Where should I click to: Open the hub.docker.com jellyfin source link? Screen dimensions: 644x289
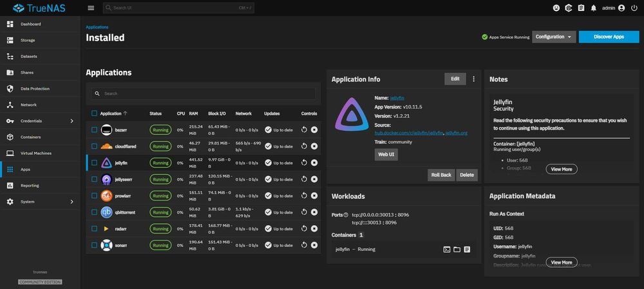coord(409,133)
